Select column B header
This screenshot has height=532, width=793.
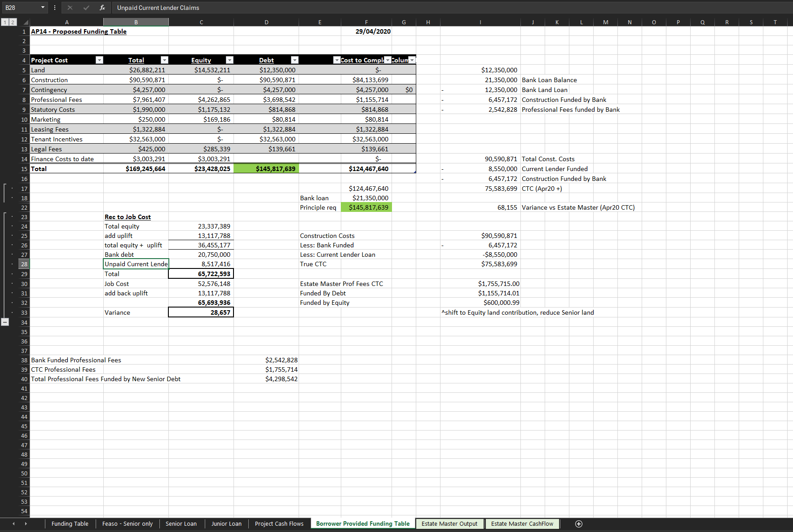pos(136,22)
